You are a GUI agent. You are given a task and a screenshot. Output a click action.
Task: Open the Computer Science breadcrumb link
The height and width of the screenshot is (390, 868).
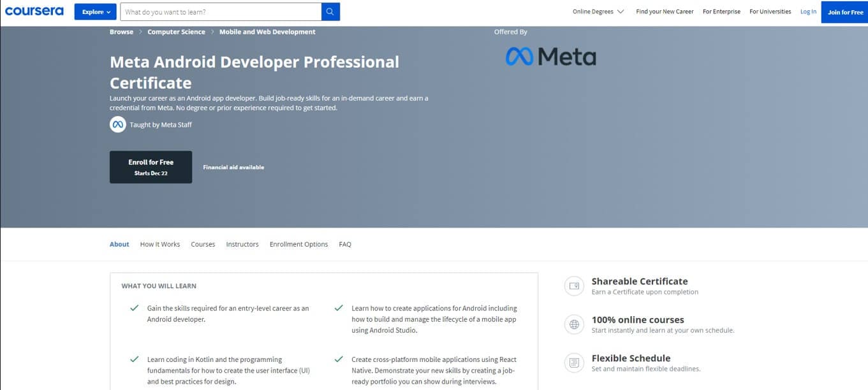(x=175, y=31)
